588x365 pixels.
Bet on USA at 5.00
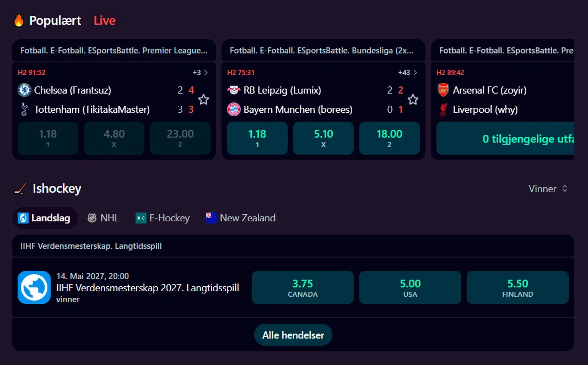pos(410,287)
